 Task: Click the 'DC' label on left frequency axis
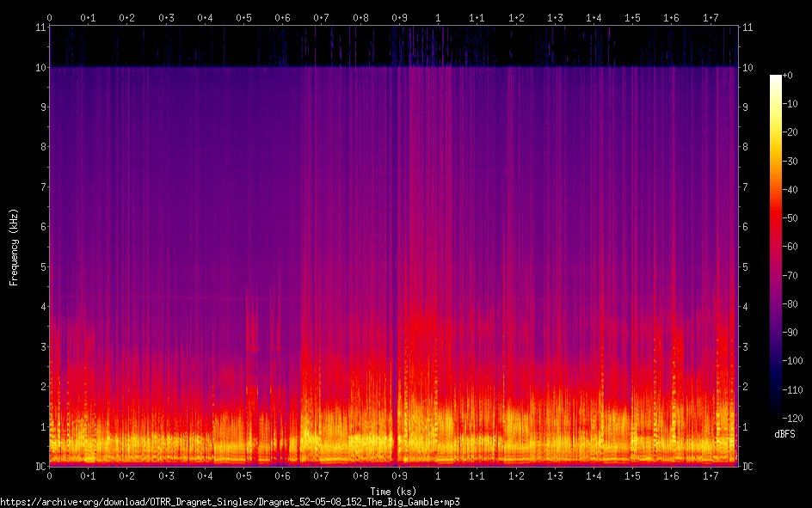40,467
